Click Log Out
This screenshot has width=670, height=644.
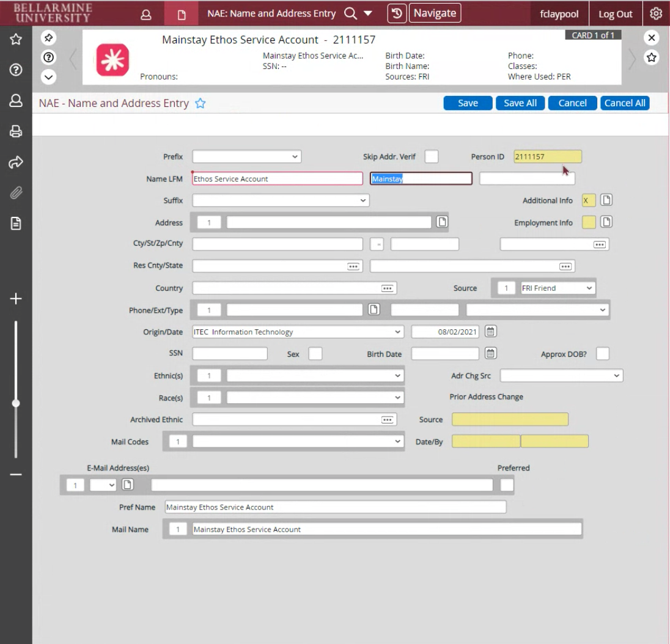pos(616,14)
